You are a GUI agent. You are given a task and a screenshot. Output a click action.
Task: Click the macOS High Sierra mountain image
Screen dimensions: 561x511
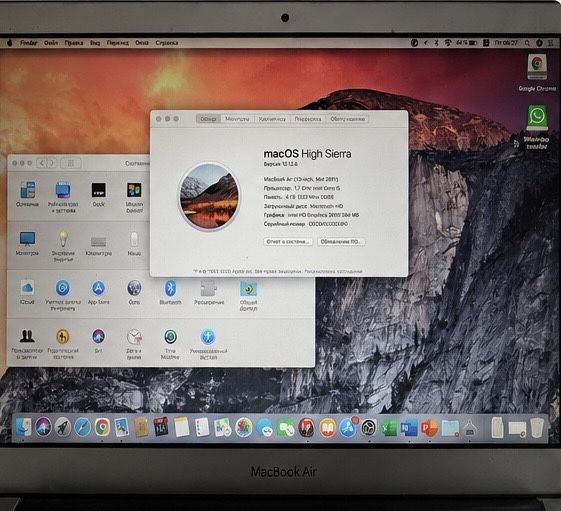[209, 196]
